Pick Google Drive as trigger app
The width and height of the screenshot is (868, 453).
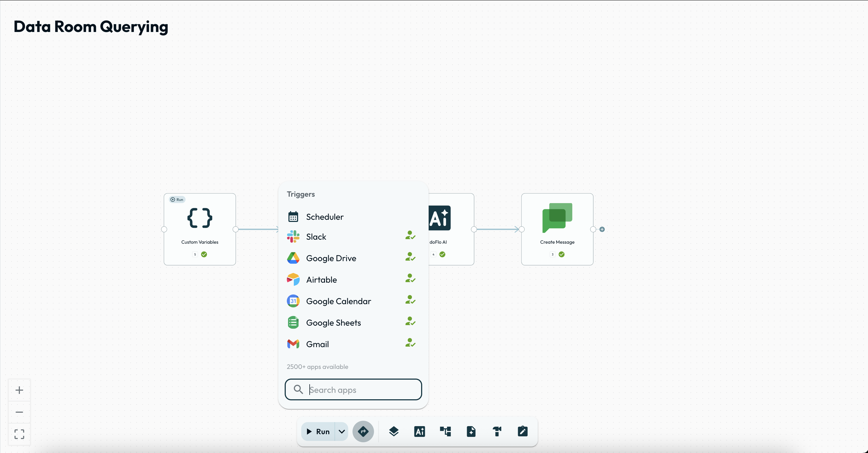pos(331,258)
